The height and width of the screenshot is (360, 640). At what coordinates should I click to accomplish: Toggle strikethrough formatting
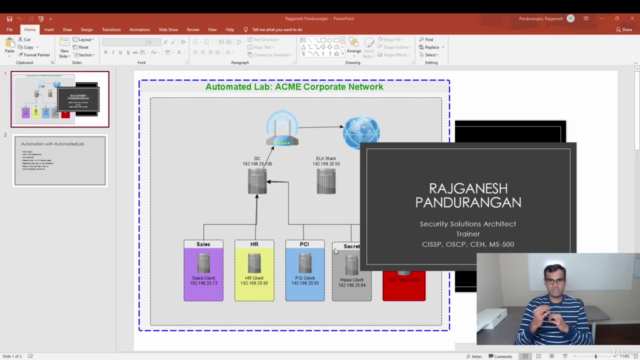pyautogui.click(x=135, y=52)
